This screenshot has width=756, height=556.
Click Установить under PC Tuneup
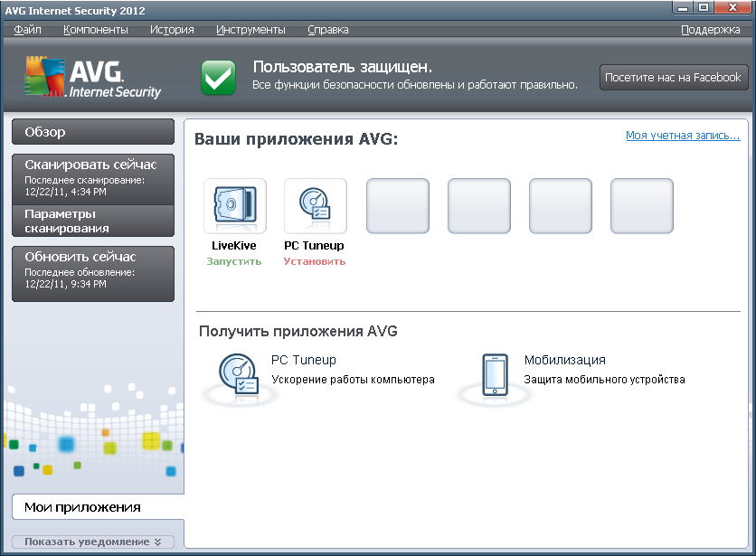point(315,261)
